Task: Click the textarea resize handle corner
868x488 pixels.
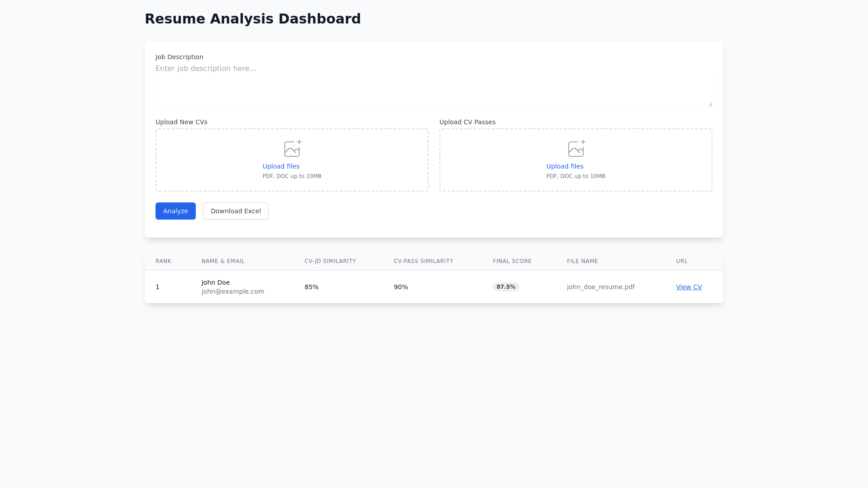Action: (710, 104)
